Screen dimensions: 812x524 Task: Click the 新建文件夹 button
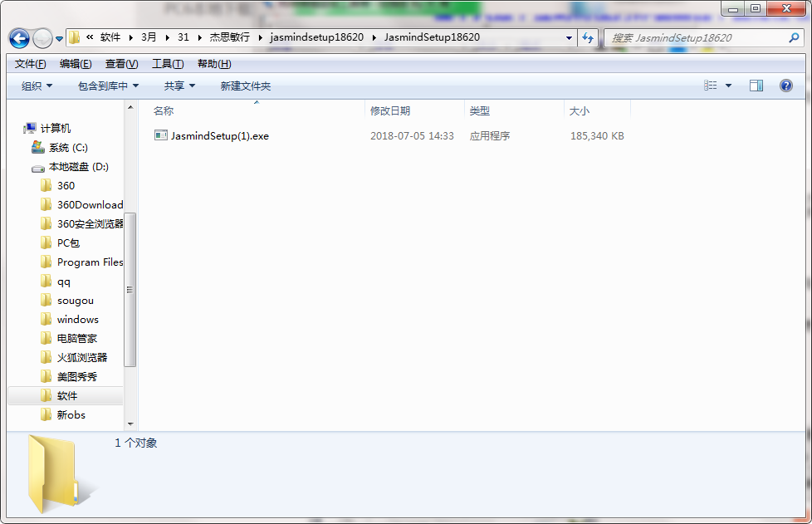245,86
